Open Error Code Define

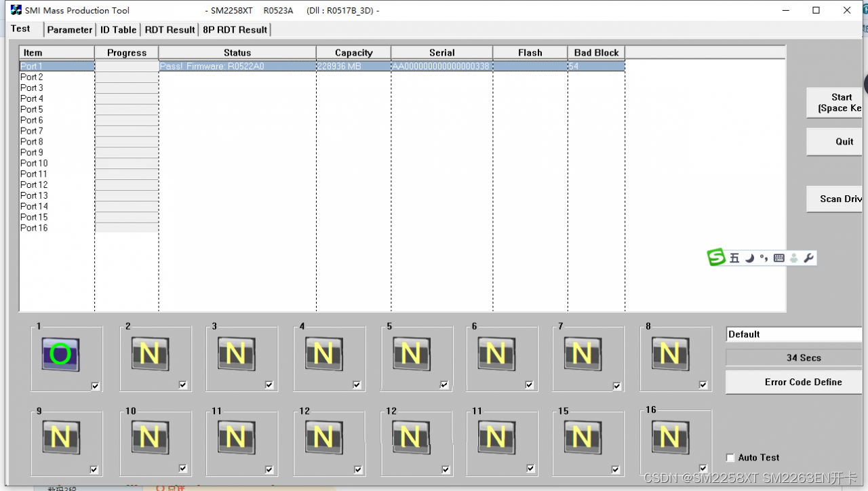794,382
